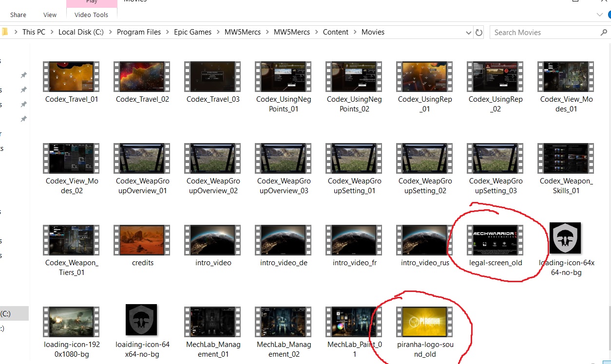The image size is (611, 364).
Task: Select the MechLab_Paint_01 video thumbnail
Action: (x=354, y=322)
